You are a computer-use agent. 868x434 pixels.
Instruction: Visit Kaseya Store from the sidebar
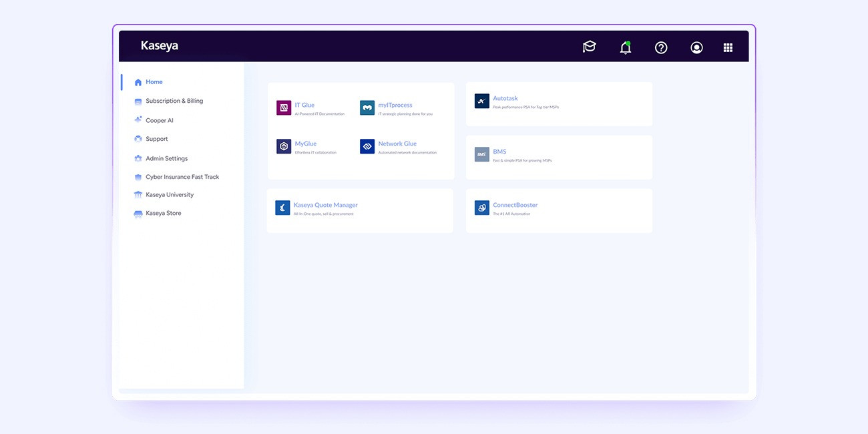point(164,213)
